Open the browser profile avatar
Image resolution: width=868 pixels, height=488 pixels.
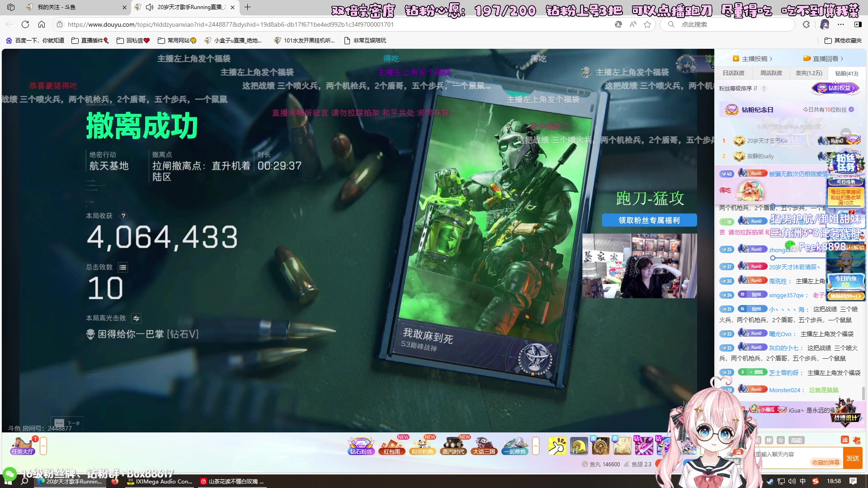[x=825, y=24]
